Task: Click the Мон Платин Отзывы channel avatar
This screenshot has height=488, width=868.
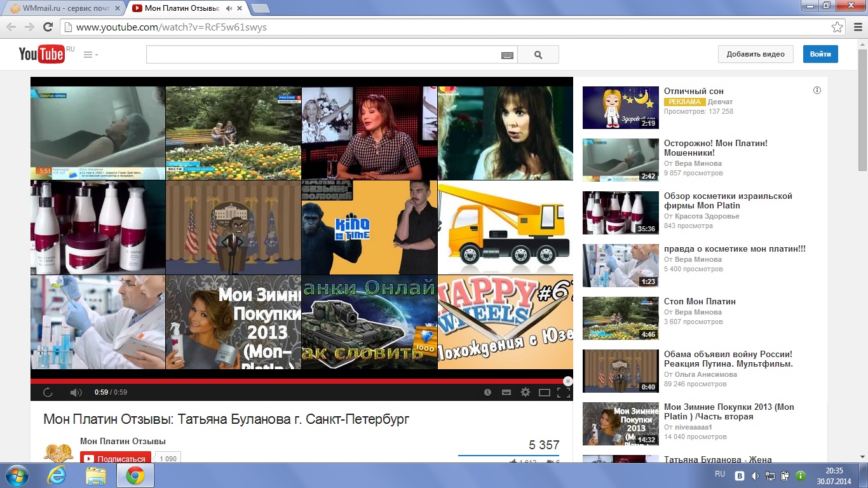Action: 58,452
